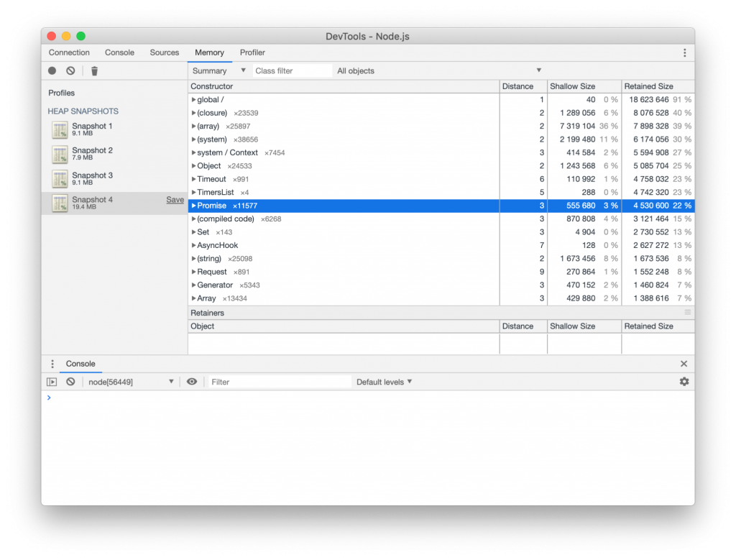
Task: Open the DevTools three-dot menu
Action: (x=684, y=52)
